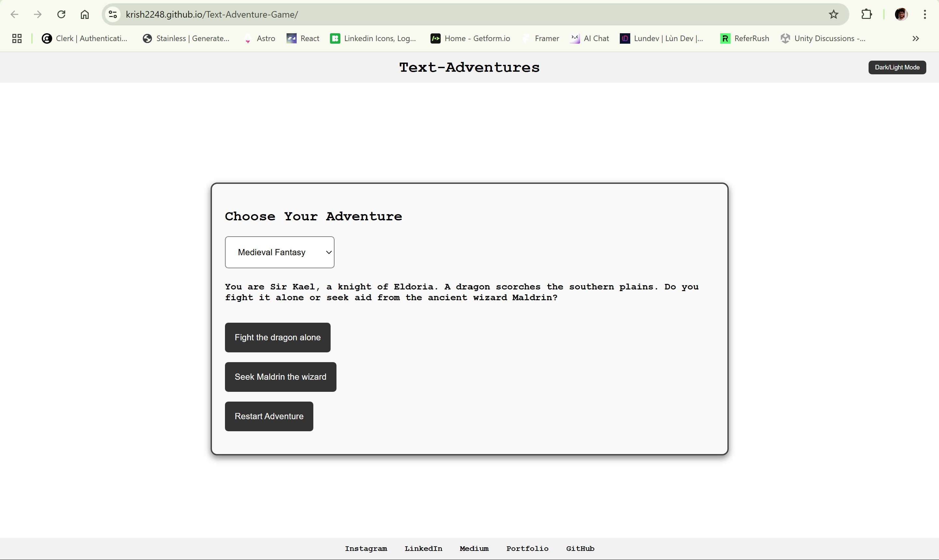
Task: Reload the current page
Action: point(61,14)
